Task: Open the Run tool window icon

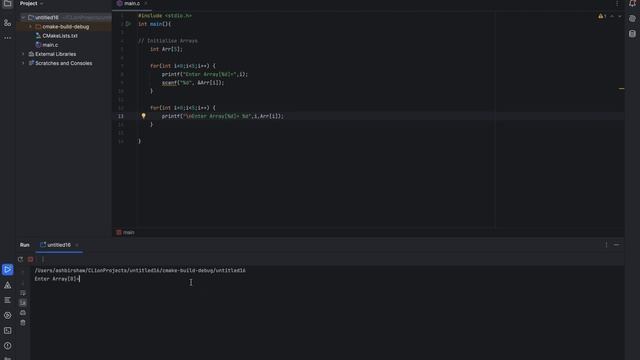Action: coord(7,270)
